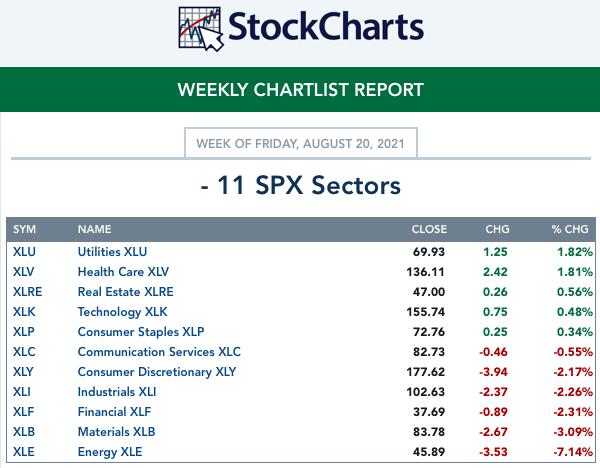The height and width of the screenshot is (468, 600).
Task: Click the CLOSE column header
Action: pyautogui.click(x=429, y=229)
